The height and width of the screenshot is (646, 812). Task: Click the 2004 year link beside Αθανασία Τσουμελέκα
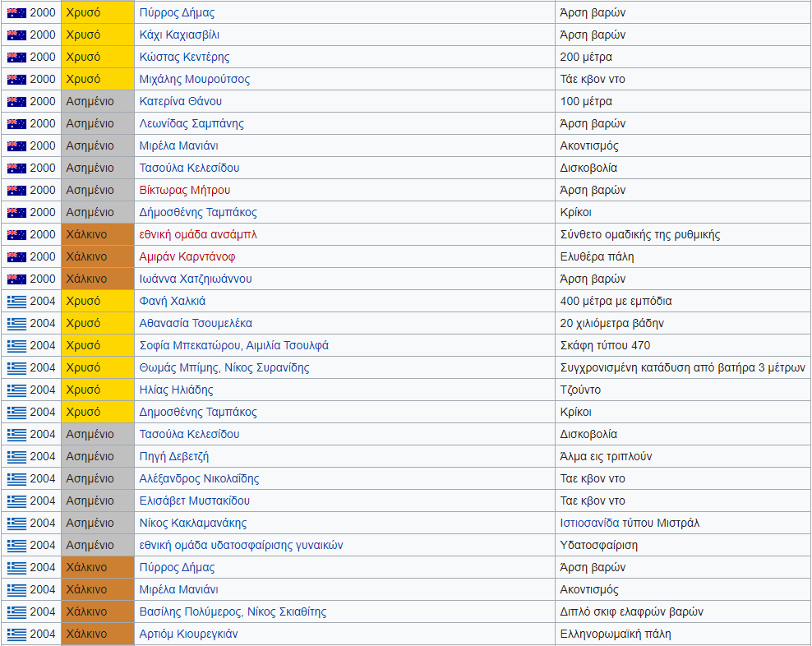point(43,324)
